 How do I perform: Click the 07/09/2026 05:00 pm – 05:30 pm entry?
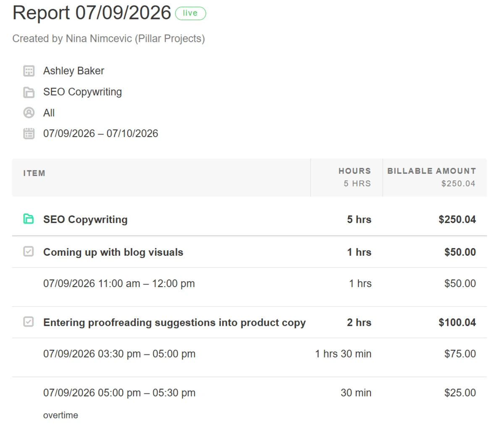119,393
